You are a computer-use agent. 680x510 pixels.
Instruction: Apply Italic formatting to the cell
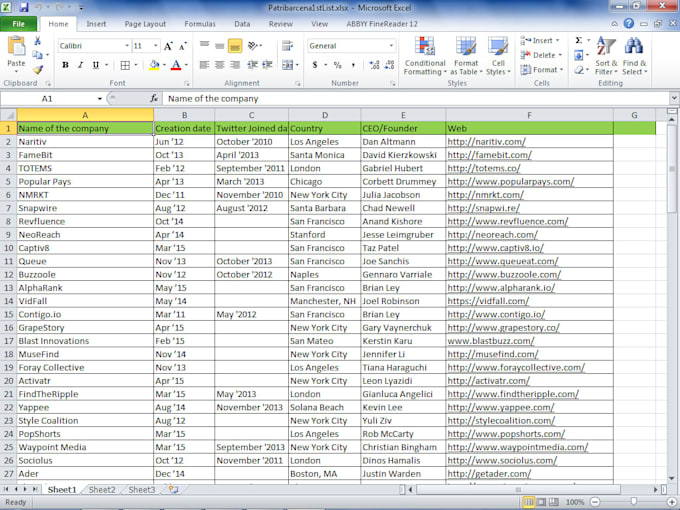[81, 65]
